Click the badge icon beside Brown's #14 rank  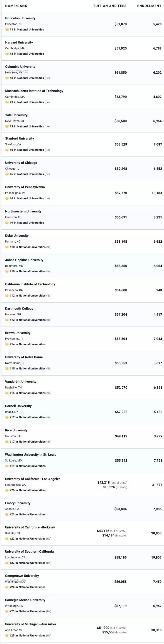click(x=7, y=344)
